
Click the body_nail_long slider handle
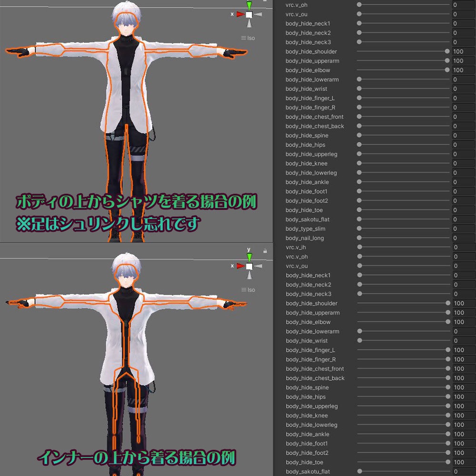pyautogui.click(x=359, y=238)
